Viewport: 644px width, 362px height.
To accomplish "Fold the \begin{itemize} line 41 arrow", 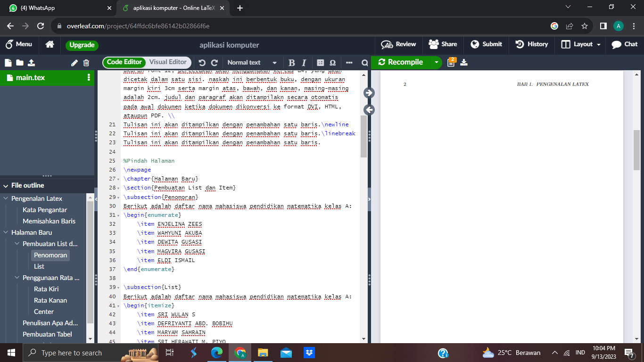I will pos(118,306).
